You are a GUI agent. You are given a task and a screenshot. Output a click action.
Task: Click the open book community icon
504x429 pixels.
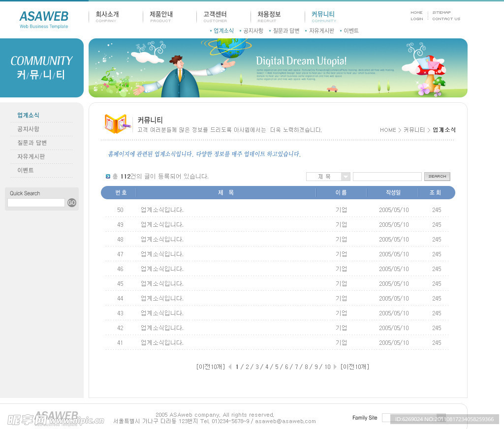click(117, 123)
